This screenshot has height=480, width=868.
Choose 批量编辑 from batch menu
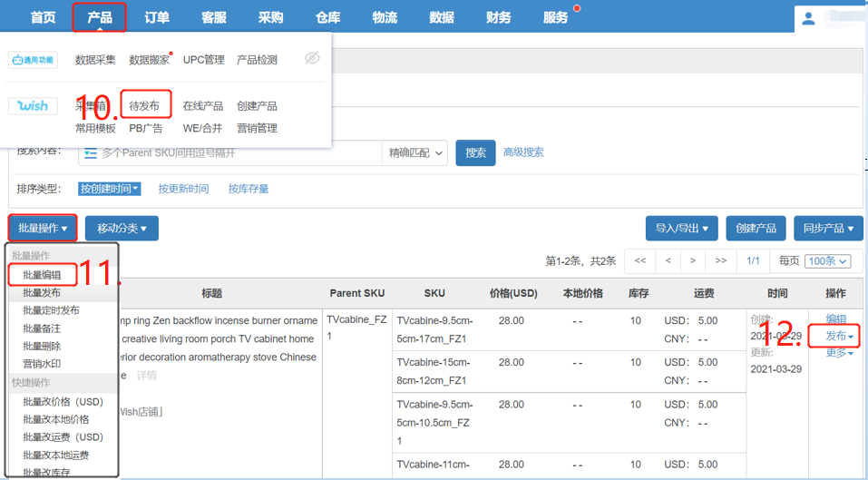(x=42, y=275)
